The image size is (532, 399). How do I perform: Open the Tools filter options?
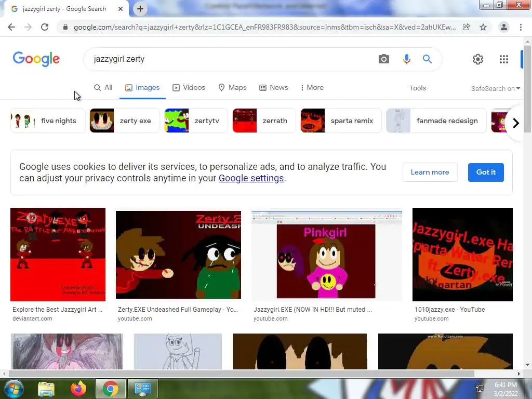417,88
